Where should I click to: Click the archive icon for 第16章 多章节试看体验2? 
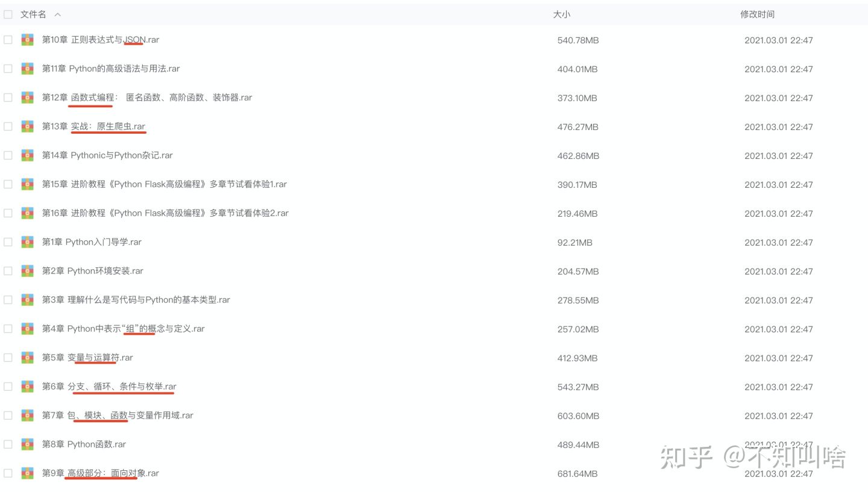pyautogui.click(x=28, y=213)
